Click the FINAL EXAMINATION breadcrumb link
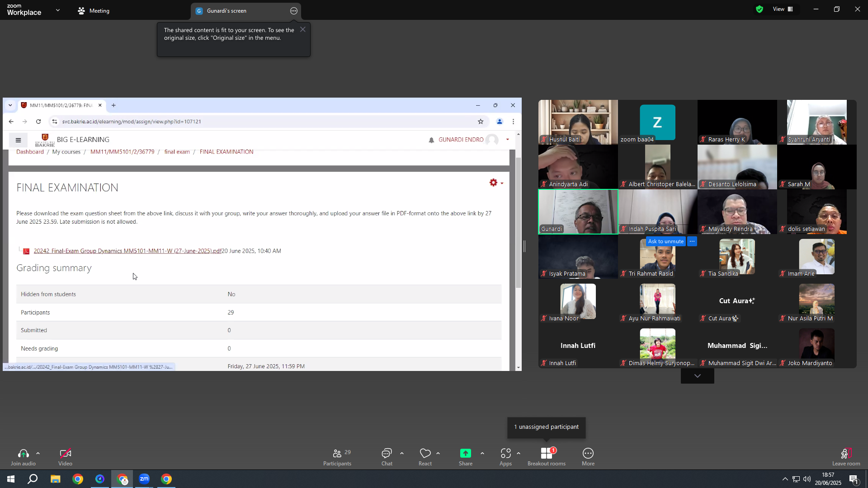Screen dimensions: 868x488 226,152
